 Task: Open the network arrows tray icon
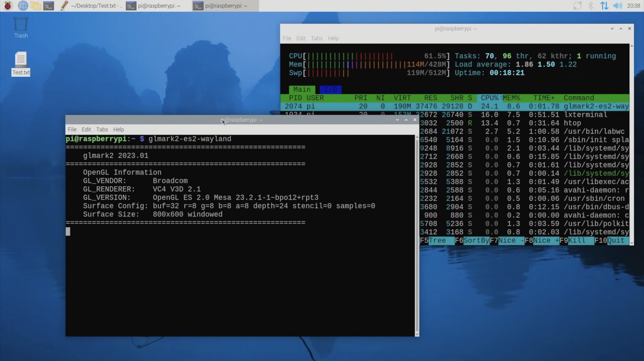point(604,6)
